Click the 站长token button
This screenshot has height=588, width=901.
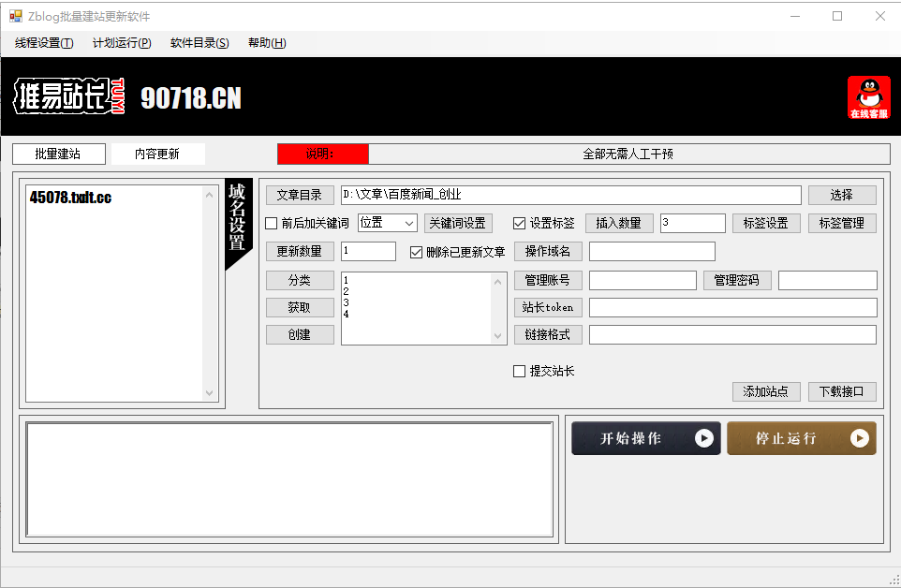coord(548,308)
